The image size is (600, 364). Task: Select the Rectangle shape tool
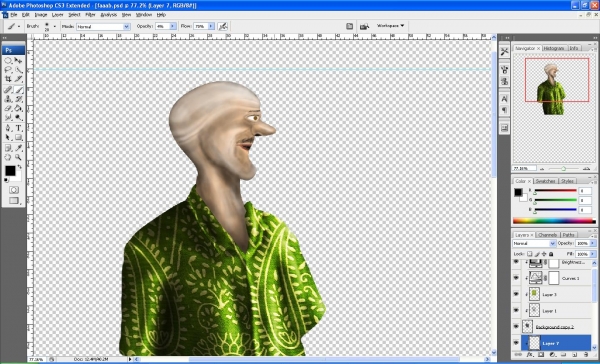click(x=18, y=137)
